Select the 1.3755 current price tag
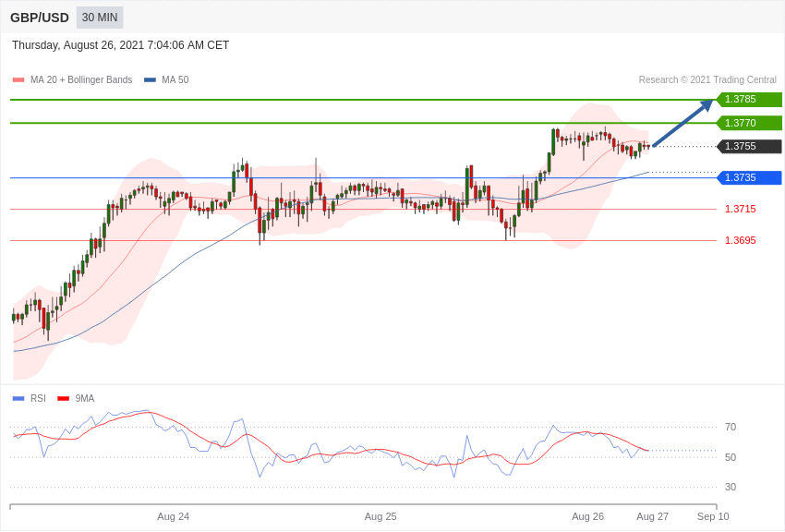Viewport: 785px width, 532px height. pyautogui.click(x=749, y=146)
